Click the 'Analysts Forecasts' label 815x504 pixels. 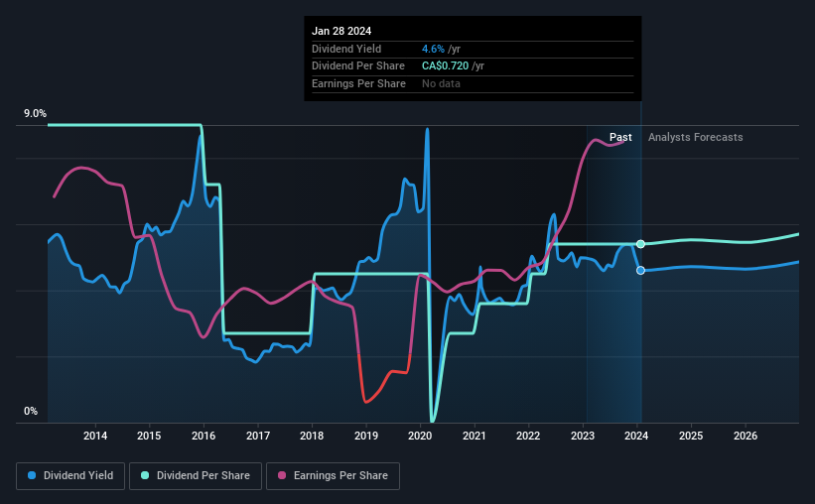[696, 137]
